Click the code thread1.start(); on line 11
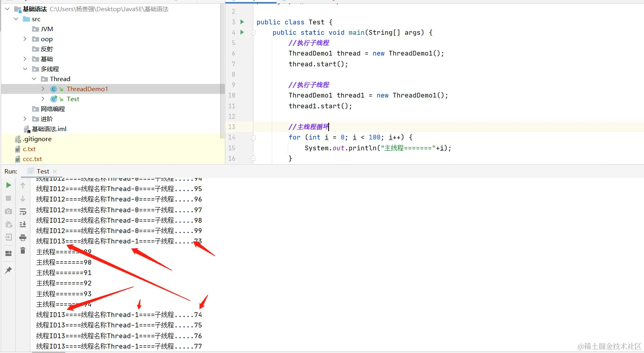Screen dimensions: 644x353 (320, 106)
